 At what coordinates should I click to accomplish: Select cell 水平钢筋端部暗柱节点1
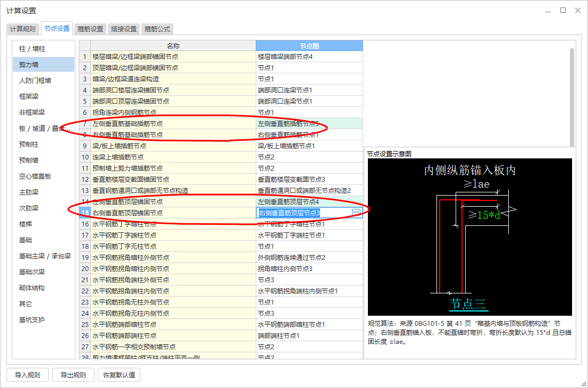[x=309, y=324]
